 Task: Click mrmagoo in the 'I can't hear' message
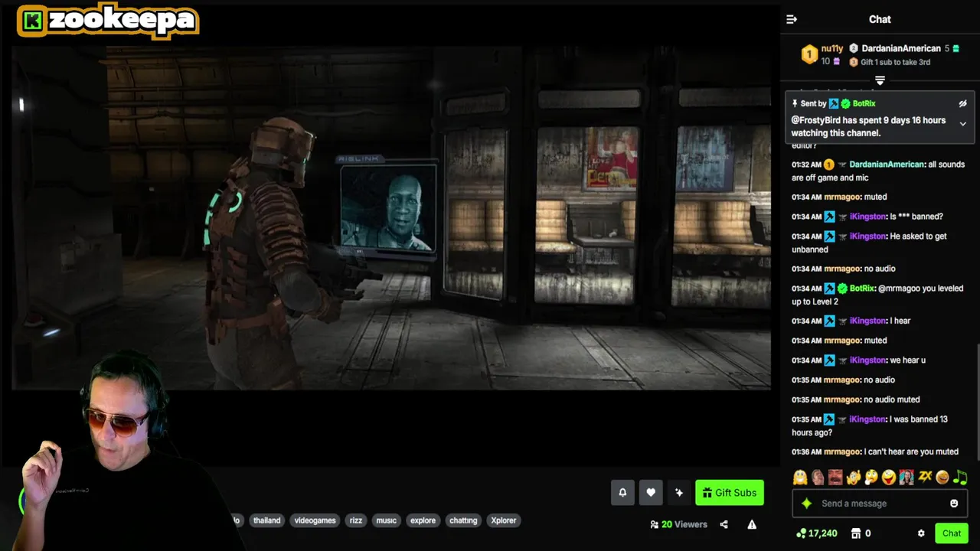tap(842, 452)
